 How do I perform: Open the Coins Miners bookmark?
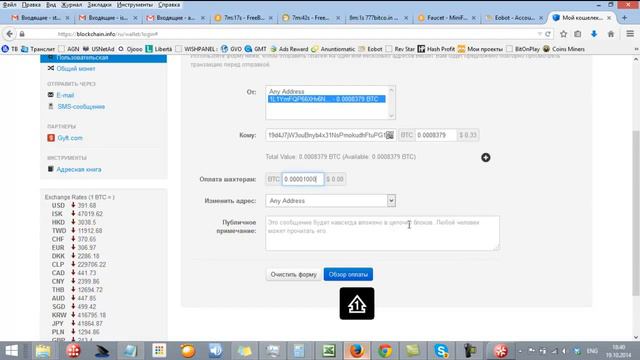click(564, 49)
